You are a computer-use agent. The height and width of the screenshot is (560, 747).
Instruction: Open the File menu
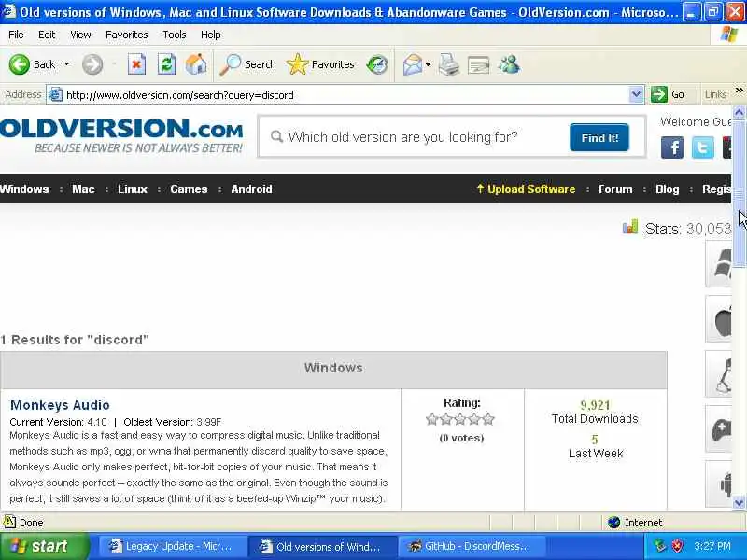click(16, 35)
